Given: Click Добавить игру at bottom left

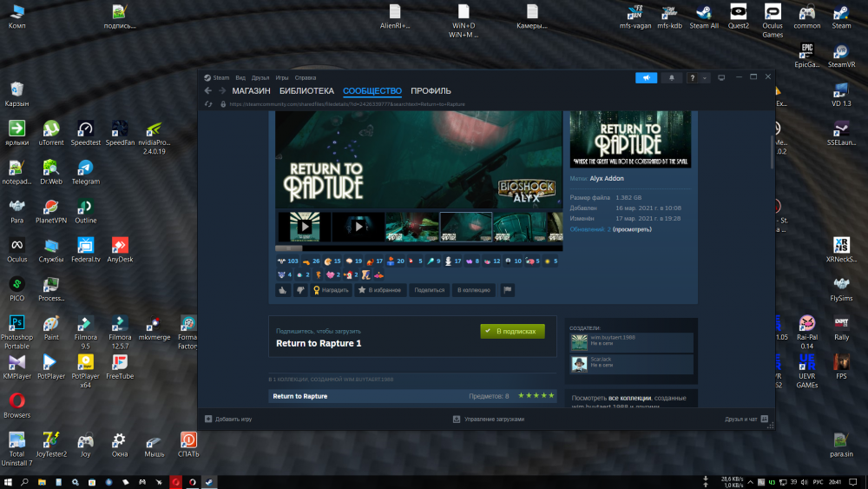Looking at the screenshot, I should click(228, 420).
